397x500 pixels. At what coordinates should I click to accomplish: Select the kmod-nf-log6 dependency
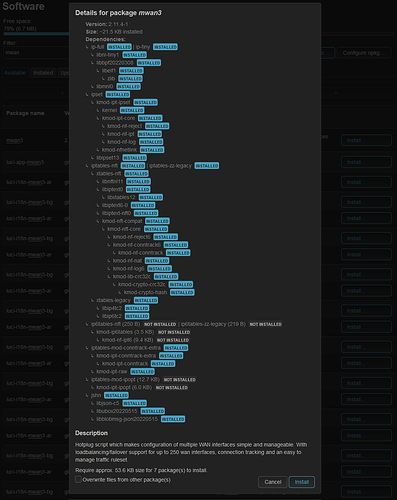[x=129, y=269]
